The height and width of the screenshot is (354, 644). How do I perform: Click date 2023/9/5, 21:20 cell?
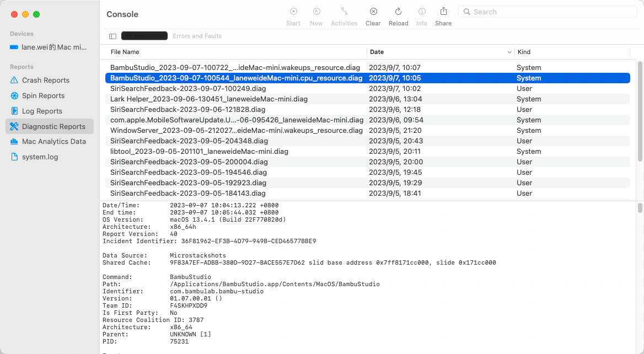click(395, 130)
